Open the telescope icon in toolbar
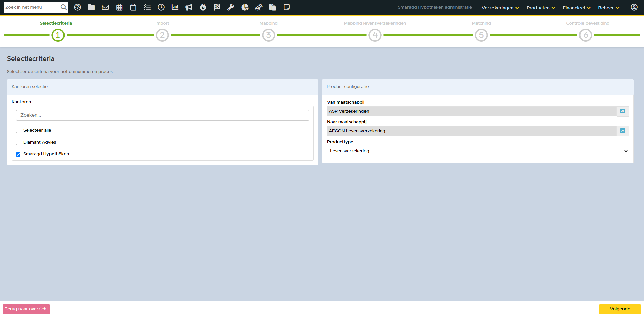 point(259,7)
